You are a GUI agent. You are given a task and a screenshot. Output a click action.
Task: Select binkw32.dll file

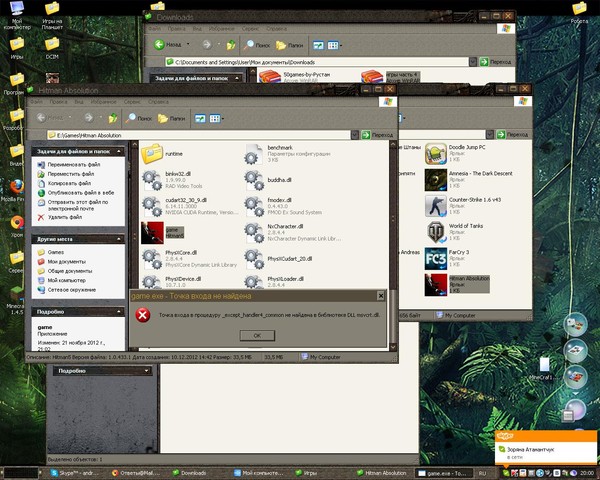pos(172,180)
